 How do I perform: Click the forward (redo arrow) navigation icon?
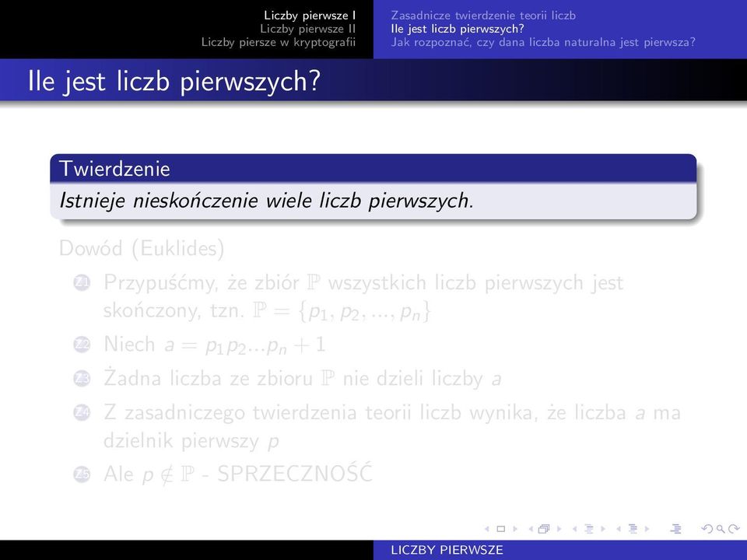coord(734,529)
